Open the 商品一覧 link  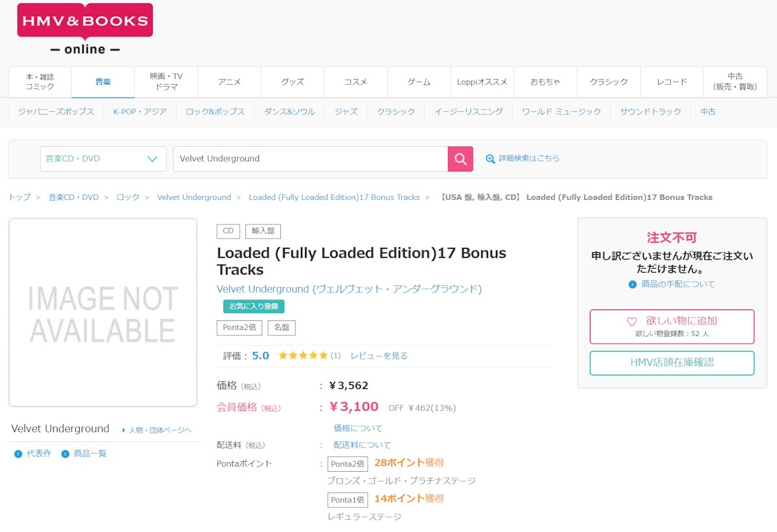pos(91,454)
